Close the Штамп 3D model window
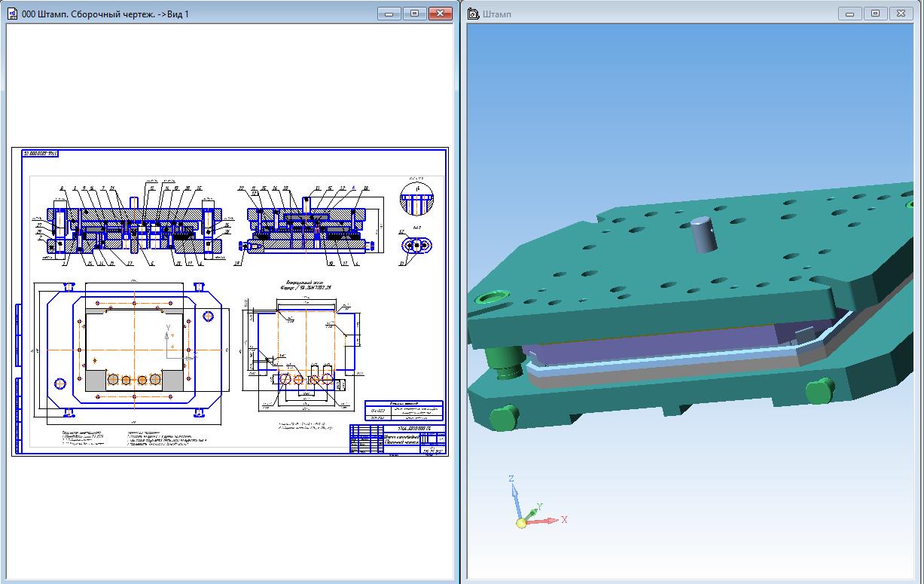This screenshot has width=924, height=584. tap(901, 14)
